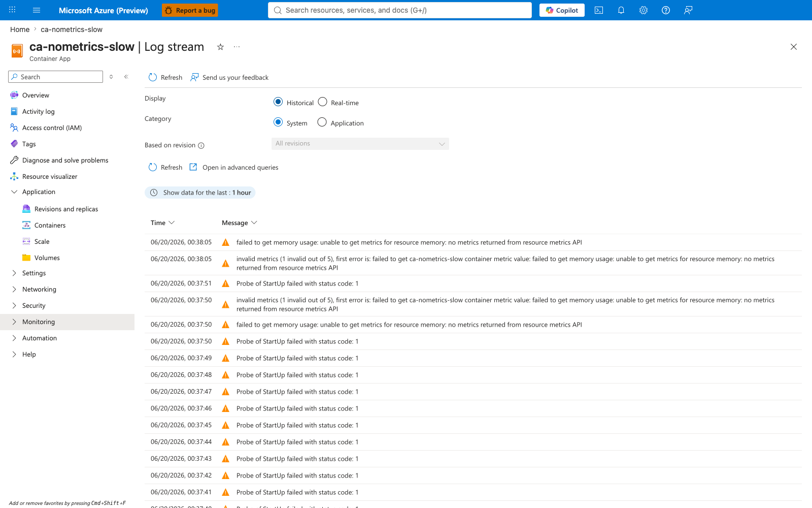Click warning icon on 00:37:49 row

click(226, 358)
